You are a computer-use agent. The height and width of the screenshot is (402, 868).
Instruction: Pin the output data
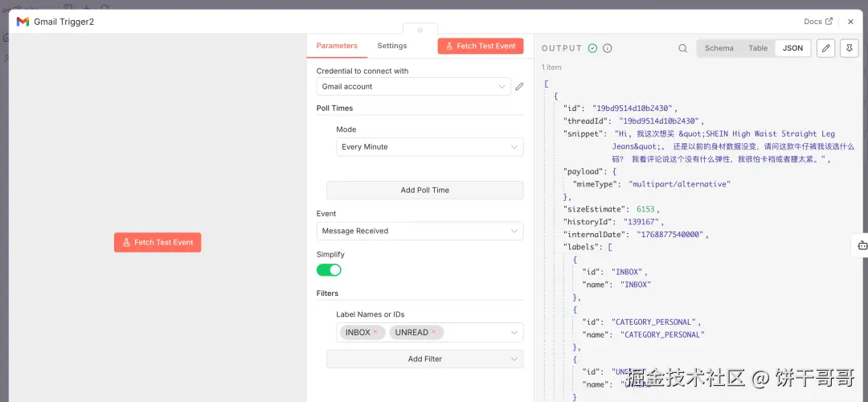pos(849,48)
